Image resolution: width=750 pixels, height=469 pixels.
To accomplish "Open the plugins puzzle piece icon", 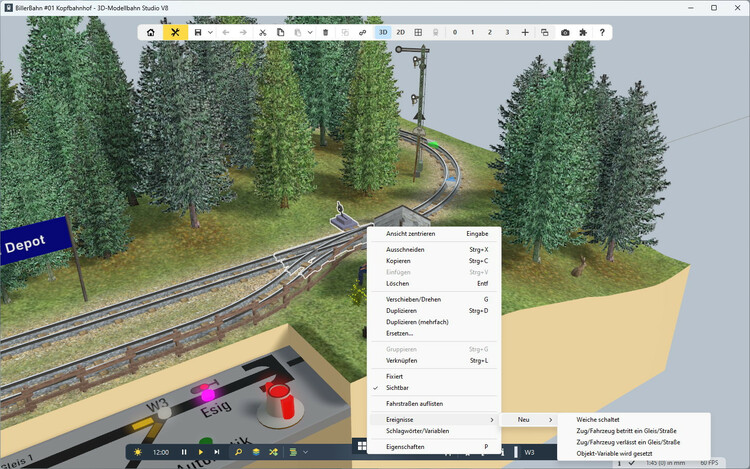I will tap(583, 32).
